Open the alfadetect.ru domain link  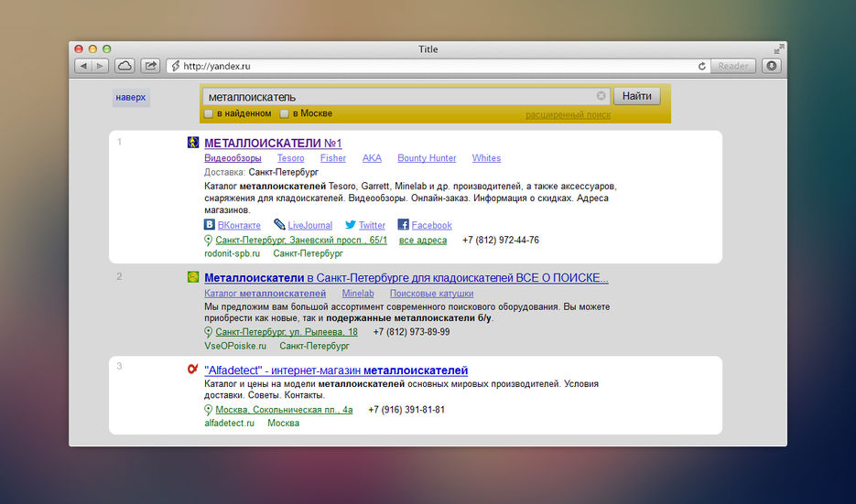pos(229,424)
